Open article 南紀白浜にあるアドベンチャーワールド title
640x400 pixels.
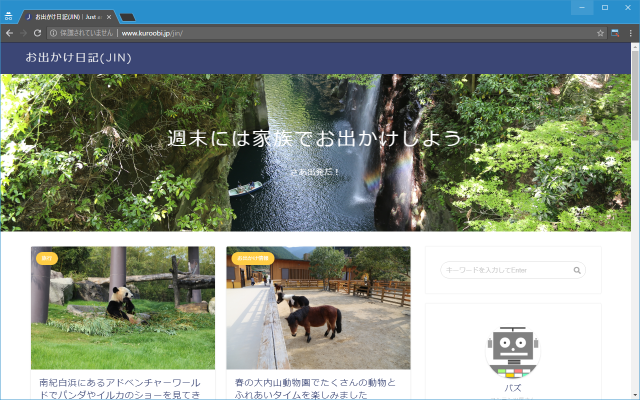120,389
